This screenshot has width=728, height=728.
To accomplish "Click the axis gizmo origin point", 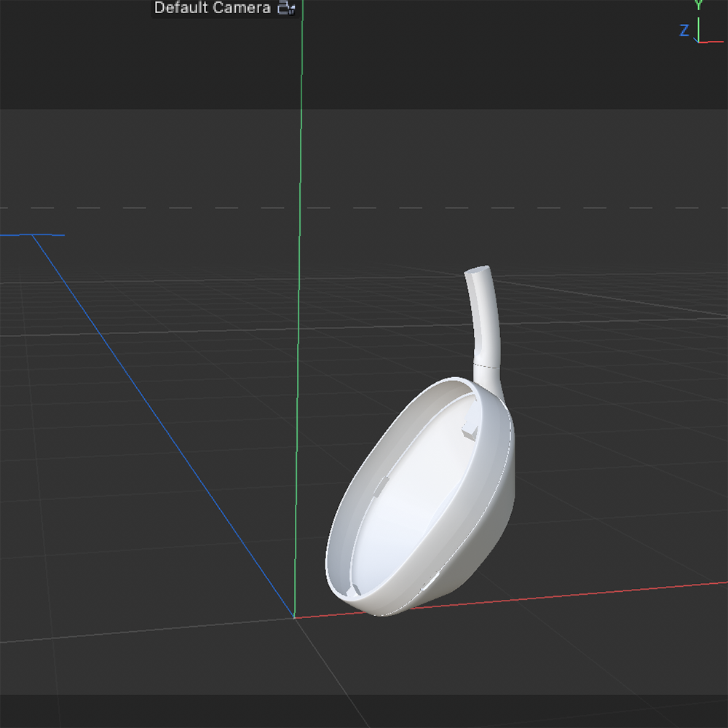I will (698, 42).
